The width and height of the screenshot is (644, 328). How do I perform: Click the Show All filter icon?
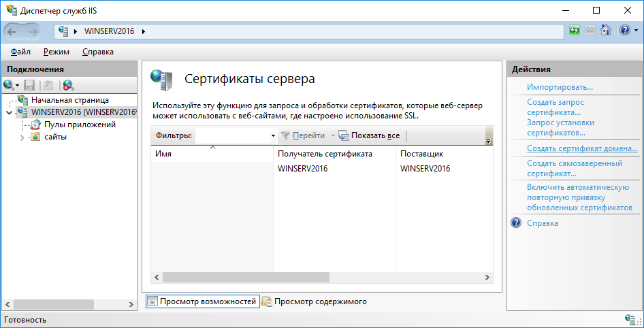pos(344,135)
